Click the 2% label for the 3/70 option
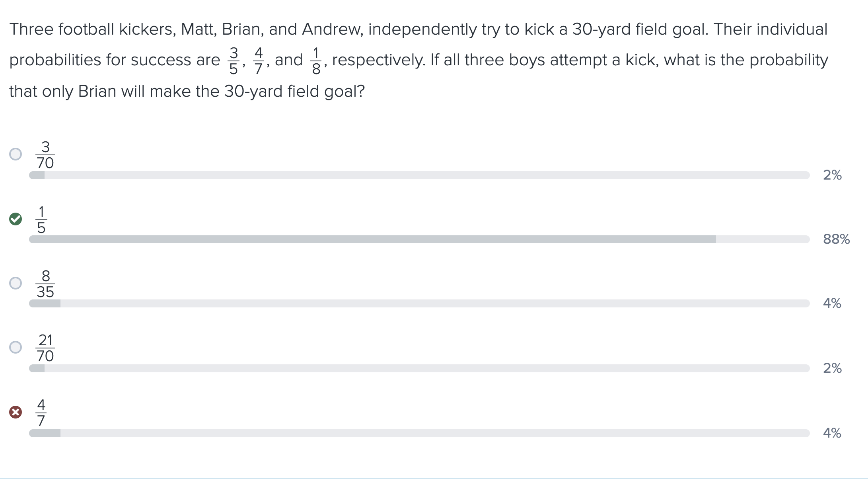This screenshot has height=485, width=868. [832, 175]
